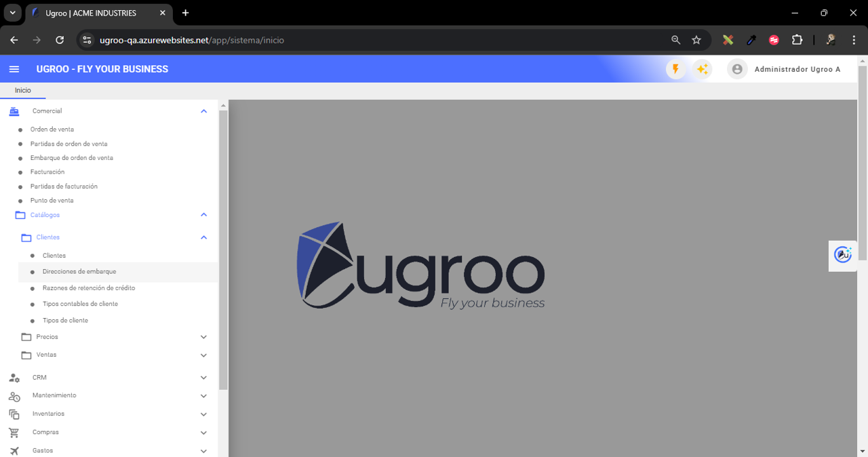
Task: Click the lightning bolt quick actions icon
Action: pos(675,69)
